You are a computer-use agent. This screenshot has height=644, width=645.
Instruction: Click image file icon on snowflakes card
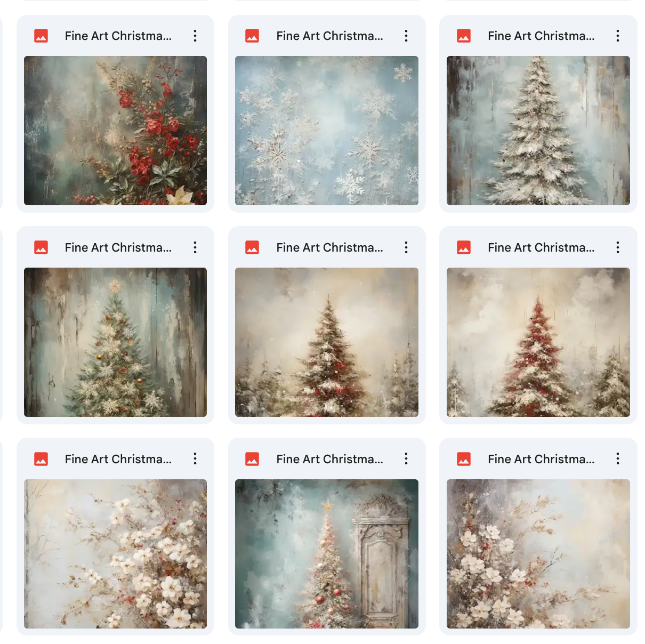[x=252, y=36]
